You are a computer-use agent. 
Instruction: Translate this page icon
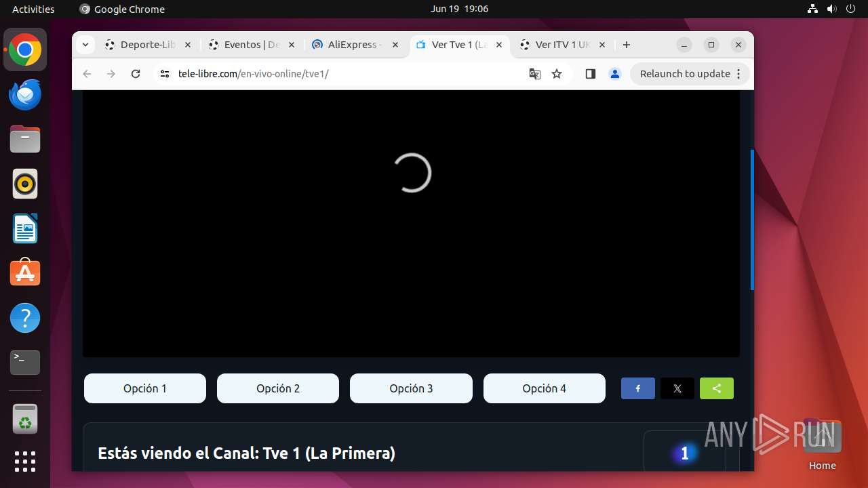point(535,74)
